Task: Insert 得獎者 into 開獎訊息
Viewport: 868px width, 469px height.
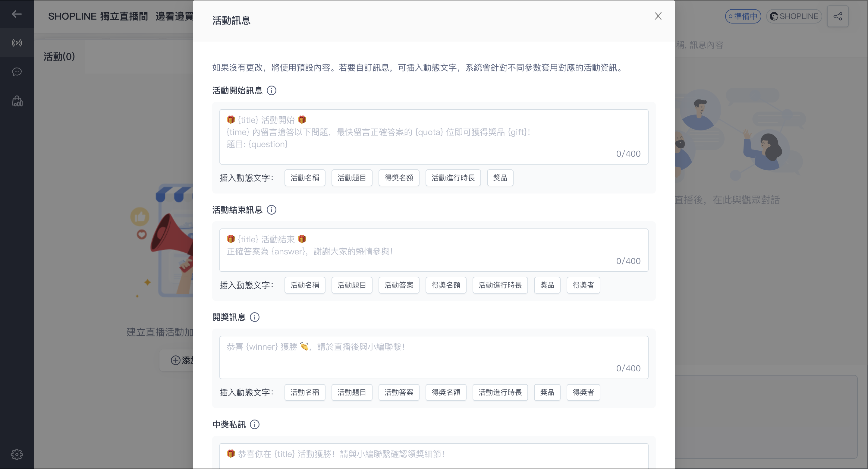Action: point(583,392)
